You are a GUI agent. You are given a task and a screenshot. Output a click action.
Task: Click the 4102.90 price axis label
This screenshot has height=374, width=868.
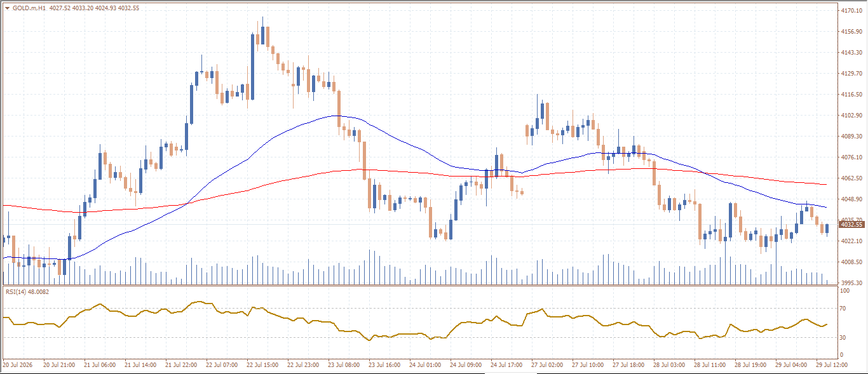coord(851,115)
